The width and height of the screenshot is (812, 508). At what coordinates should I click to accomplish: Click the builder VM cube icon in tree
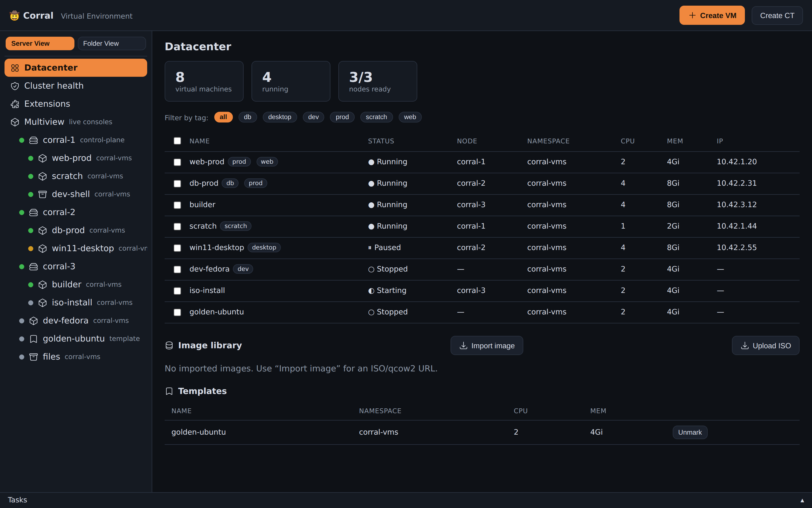tap(43, 284)
